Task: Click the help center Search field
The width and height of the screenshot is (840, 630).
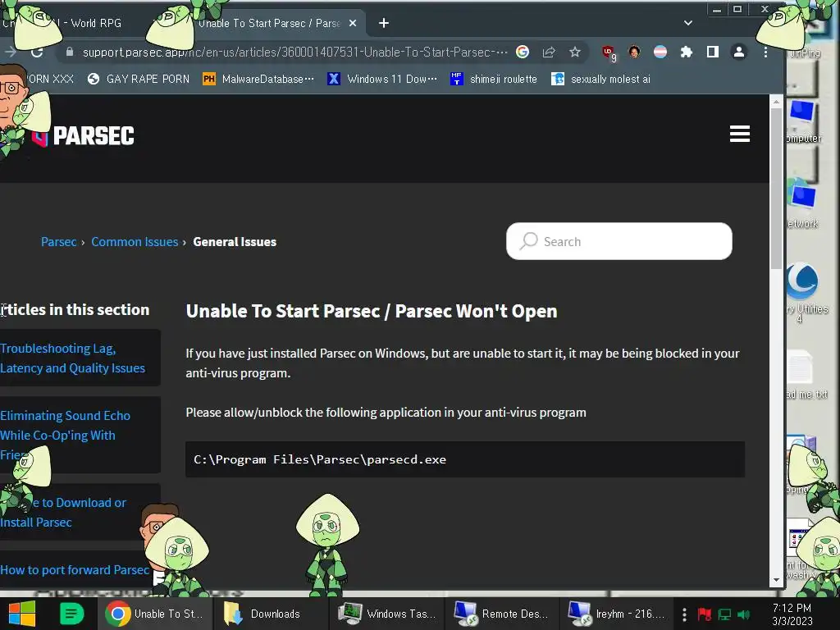Action: [619, 241]
